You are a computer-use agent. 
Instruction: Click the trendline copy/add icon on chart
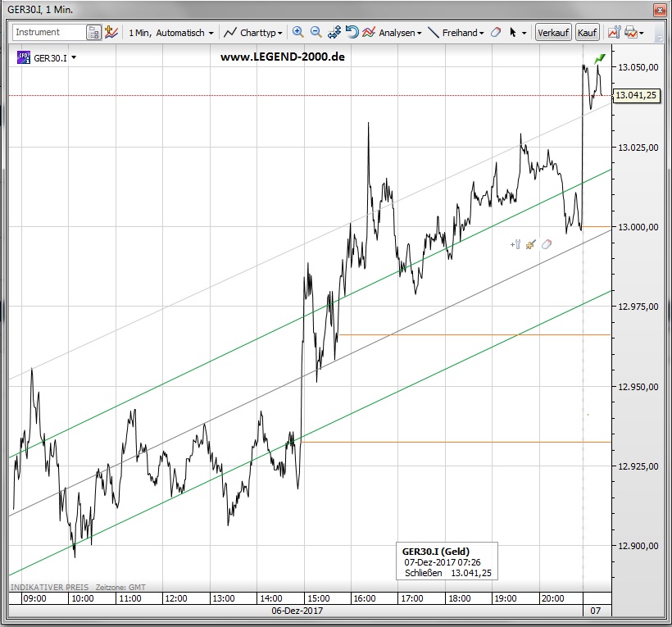pos(530,244)
